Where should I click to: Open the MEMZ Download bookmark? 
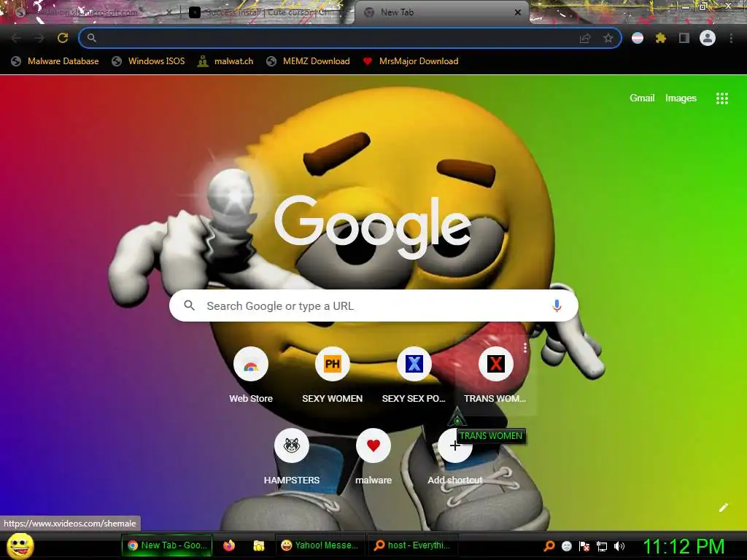pyautogui.click(x=309, y=61)
